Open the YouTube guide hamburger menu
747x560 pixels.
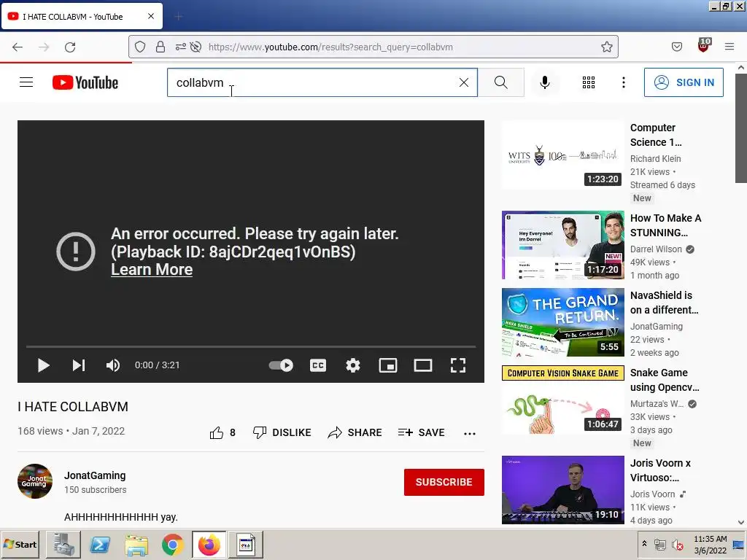coord(26,82)
